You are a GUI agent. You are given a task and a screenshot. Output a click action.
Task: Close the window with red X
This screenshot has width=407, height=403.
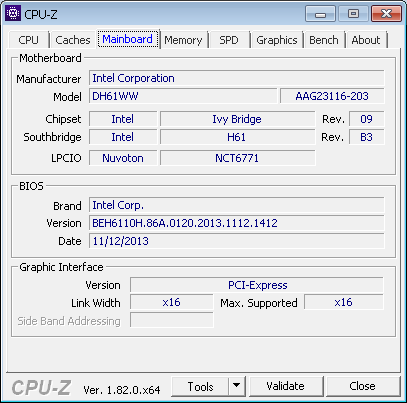coord(386,14)
